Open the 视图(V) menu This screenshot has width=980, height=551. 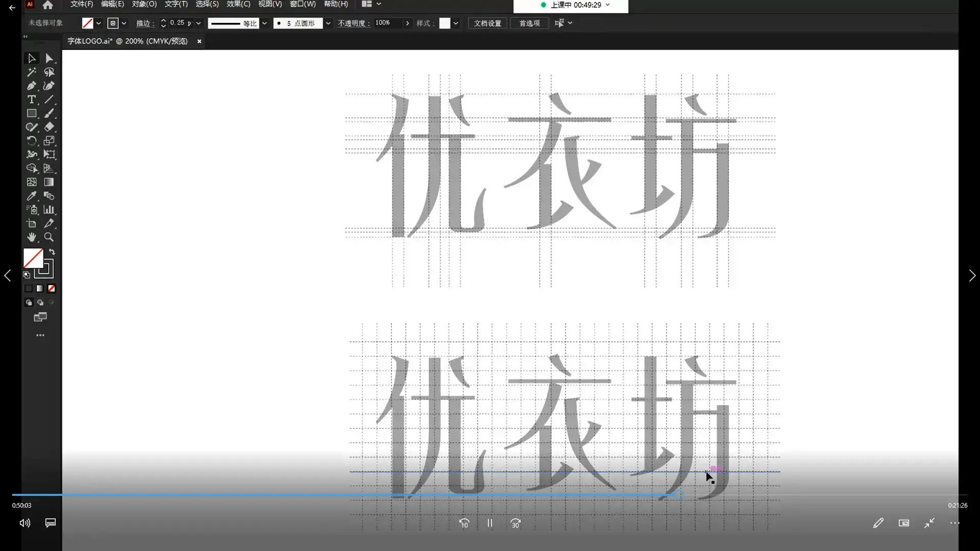[x=269, y=4]
